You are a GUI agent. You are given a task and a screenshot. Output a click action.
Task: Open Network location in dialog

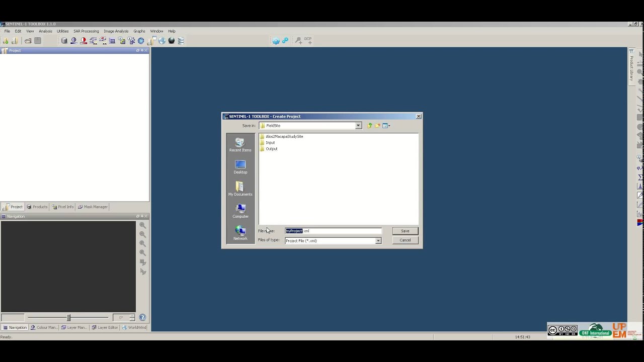[240, 233]
